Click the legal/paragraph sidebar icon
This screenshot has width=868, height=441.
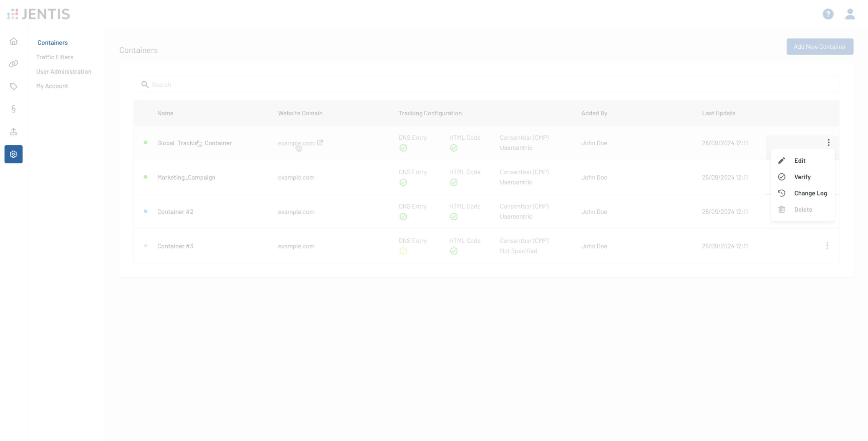click(14, 109)
